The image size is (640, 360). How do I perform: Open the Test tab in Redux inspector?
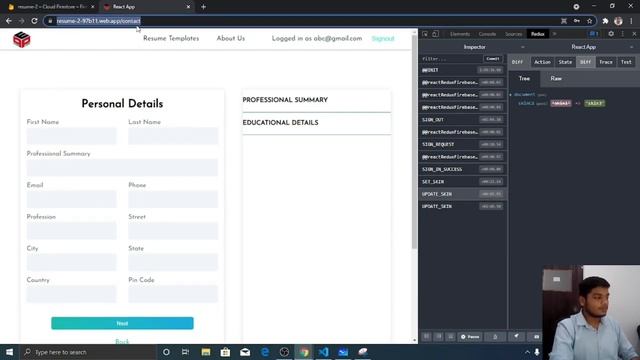(x=626, y=62)
